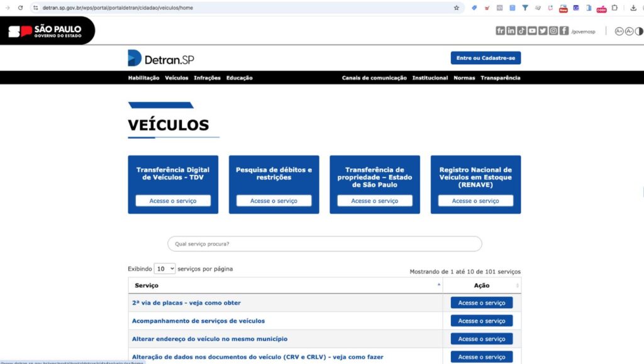Open the Veículos menu
The width and height of the screenshot is (644, 364).
point(177,77)
